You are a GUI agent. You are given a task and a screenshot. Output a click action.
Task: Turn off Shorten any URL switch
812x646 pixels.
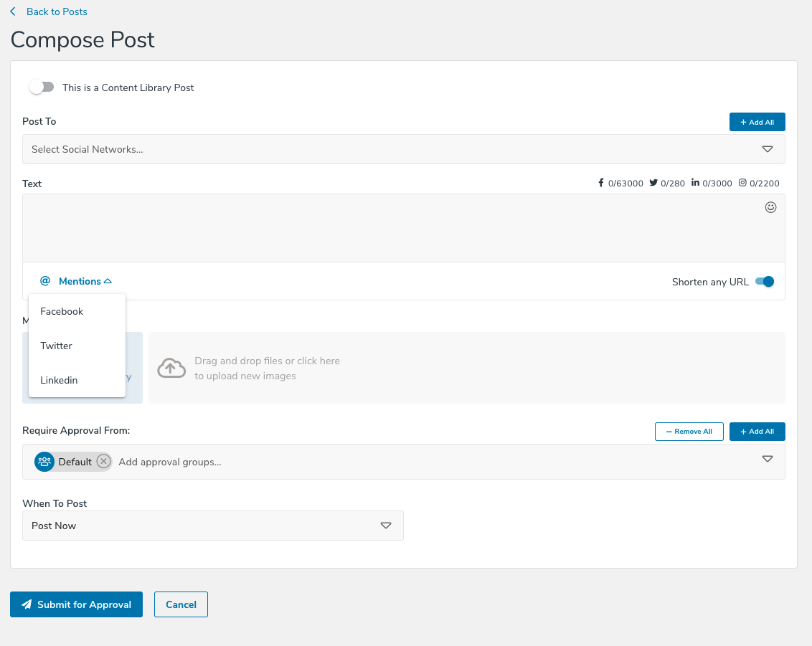765,282
